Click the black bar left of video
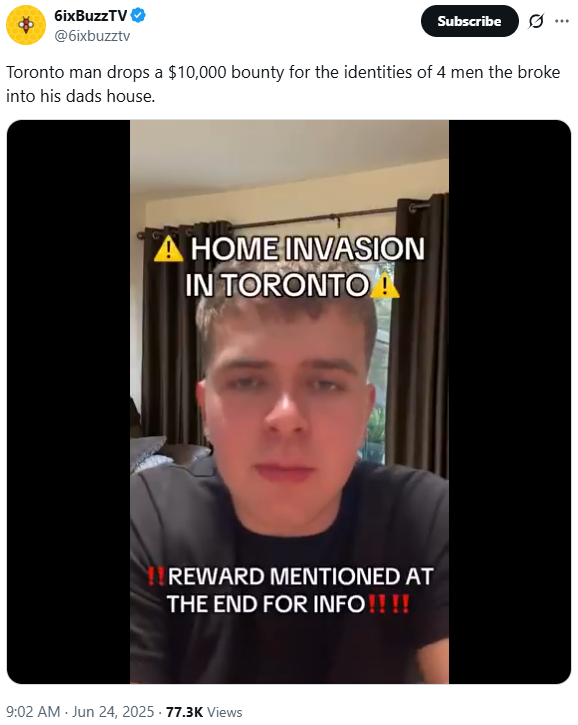Image resolution: width=578 pixels, height=725 pixels. tap(68, 402)
